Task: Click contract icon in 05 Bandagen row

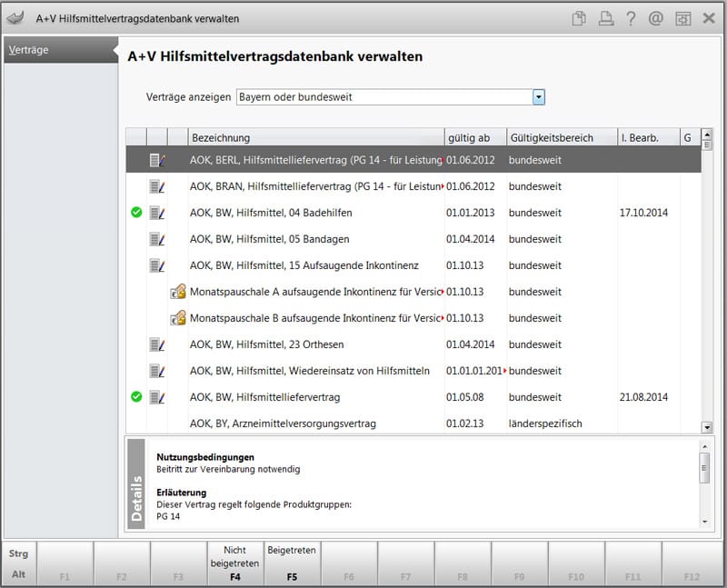Action: point(157,240)
